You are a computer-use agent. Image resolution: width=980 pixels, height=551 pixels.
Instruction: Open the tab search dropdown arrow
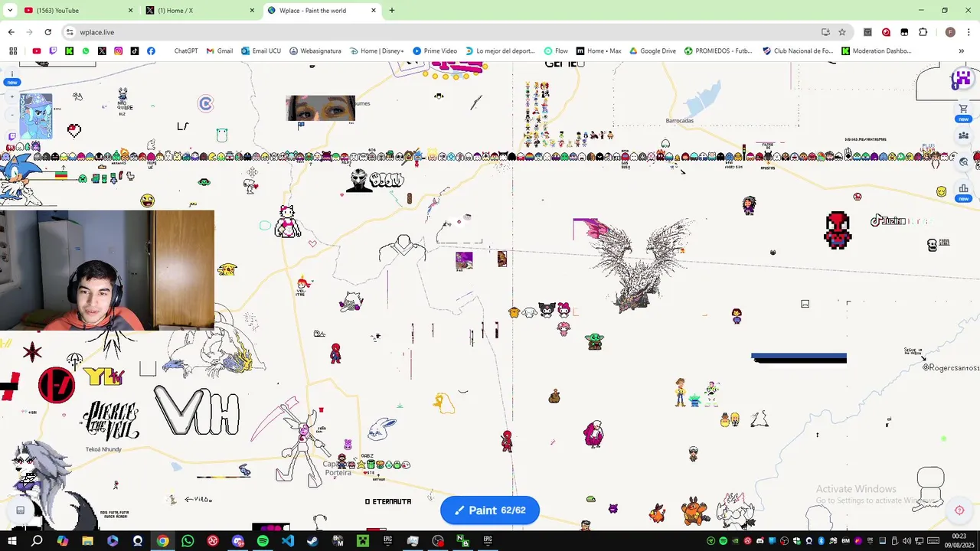tap(10, 11)
